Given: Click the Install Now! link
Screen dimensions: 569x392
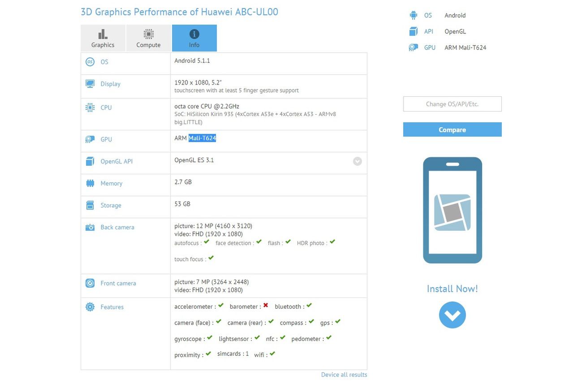Looking at the screenshot, I should [x=453, y=289].
